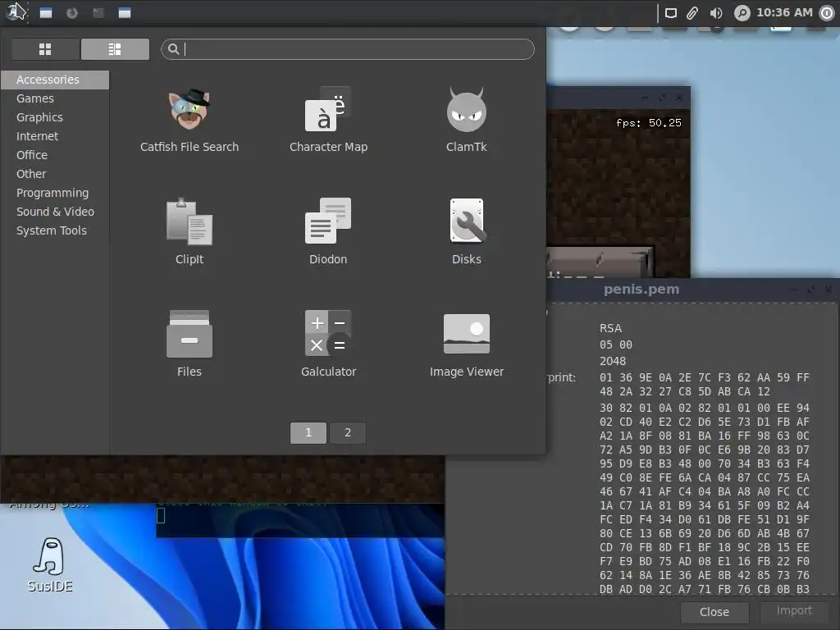Click the fps counter in game window

pos(648,123)
